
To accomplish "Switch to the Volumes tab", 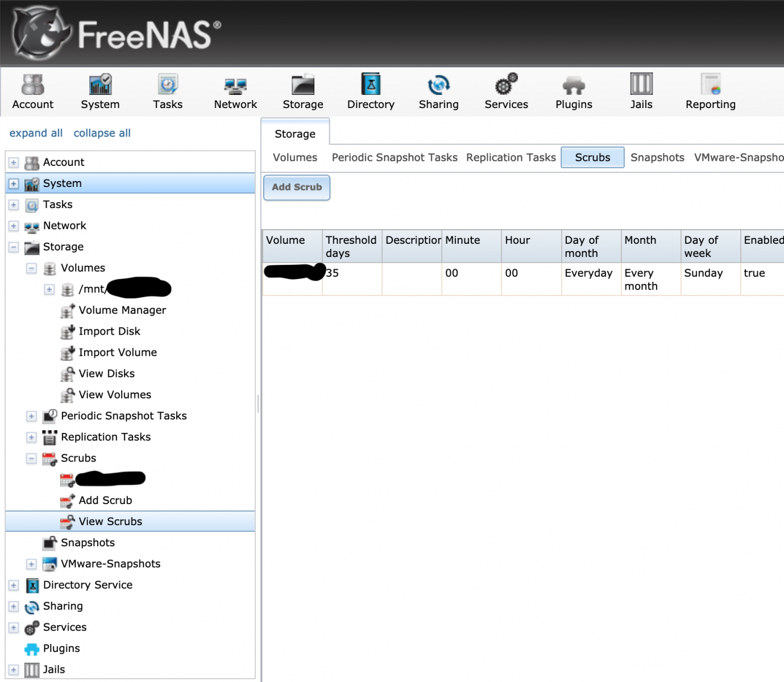I will click(x=295, y=157).
